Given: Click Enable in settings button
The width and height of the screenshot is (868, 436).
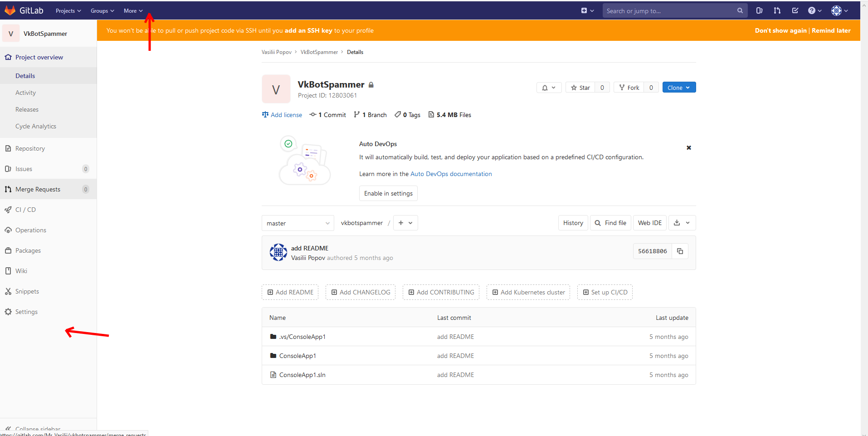Looking at the screenshot, I should tap(388, 193).
